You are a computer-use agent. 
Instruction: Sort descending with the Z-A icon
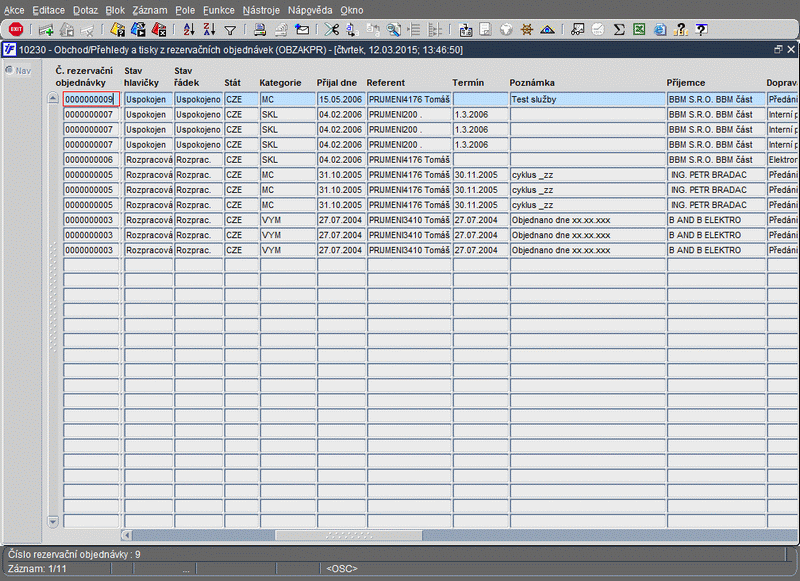tap(209, 30)
